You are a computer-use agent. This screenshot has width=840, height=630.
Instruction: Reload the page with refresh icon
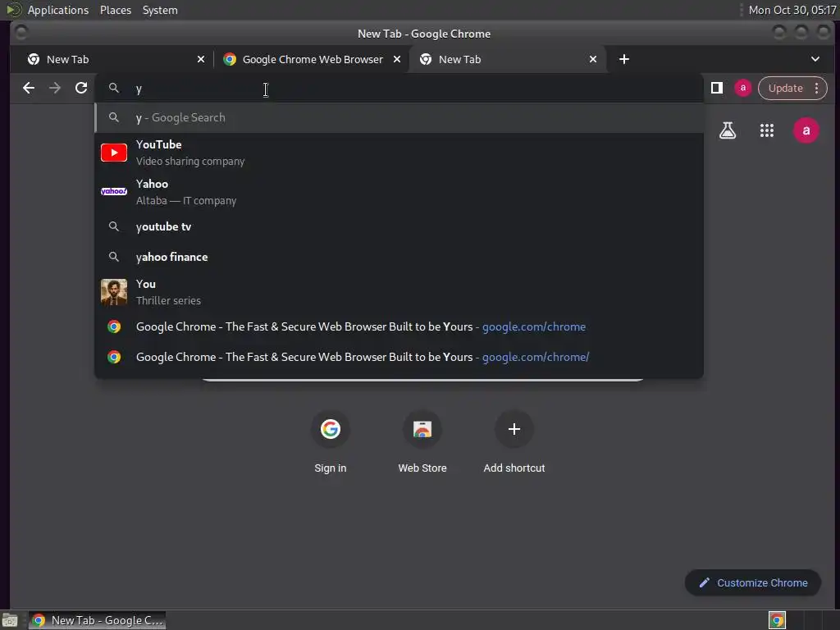click(x=81, y=88)
